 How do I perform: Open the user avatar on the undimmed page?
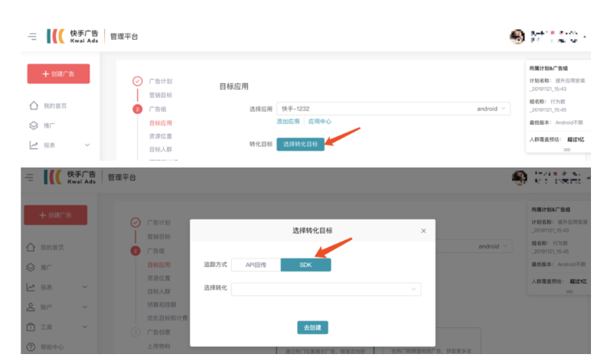pyautogui.click(x=517, y=37)
